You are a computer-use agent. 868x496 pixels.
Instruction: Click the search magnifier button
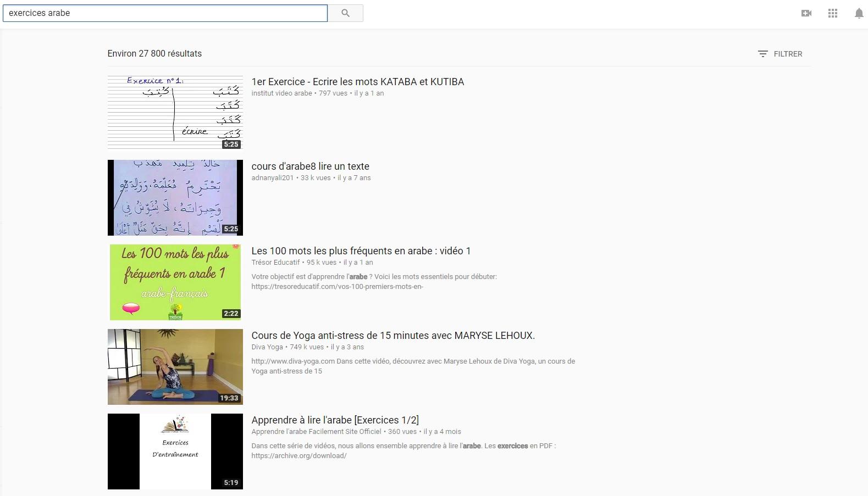pyautogui.click(x=345, y=13)
